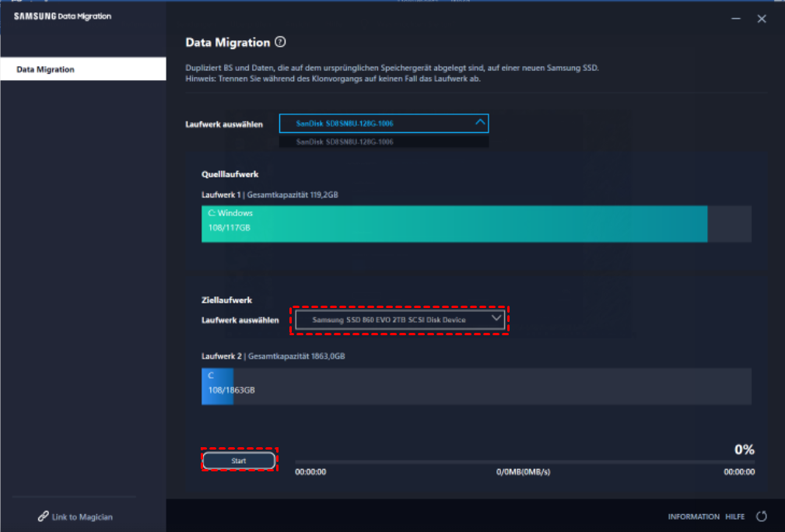
Task: Click Laufwerk 1 Gesamtkapazität 119,2GB text
Action: coord(269,194)
